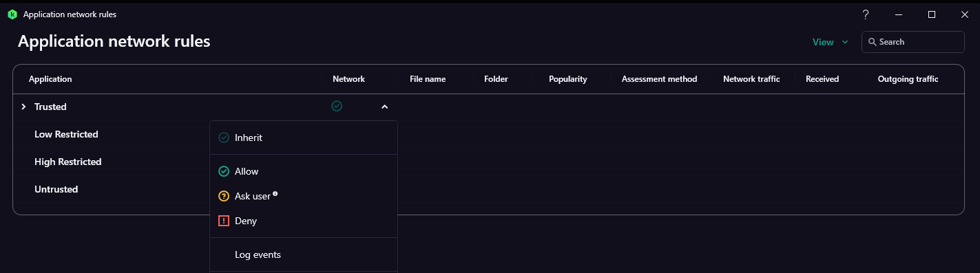This screenshot has width=980, height=273.
Task: Open the View dropdown menu
Action: [831, 42]
